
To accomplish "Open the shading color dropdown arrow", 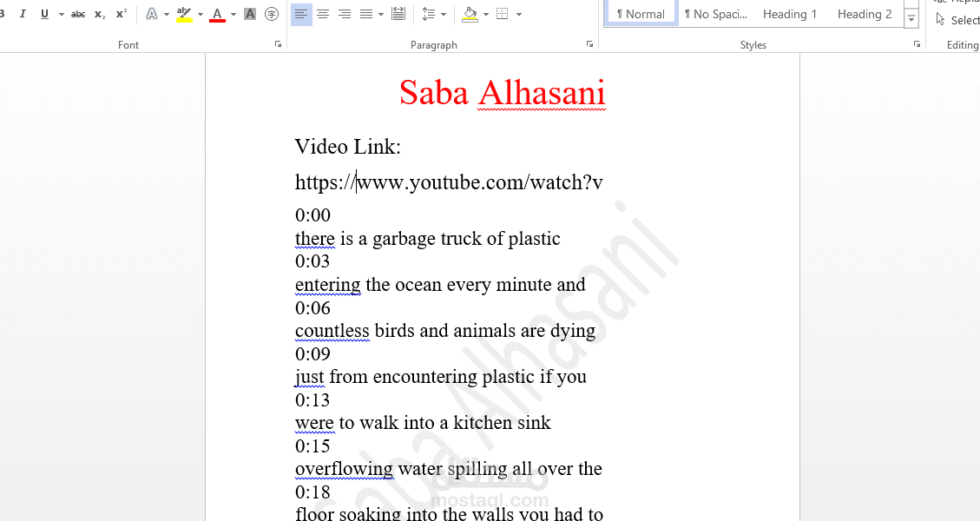I will (485, 14).
